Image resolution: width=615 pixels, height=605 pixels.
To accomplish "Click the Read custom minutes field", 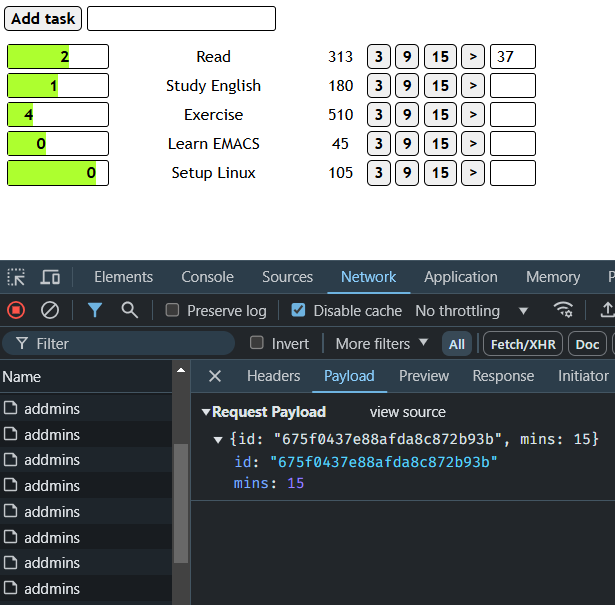I will (513, 56).
